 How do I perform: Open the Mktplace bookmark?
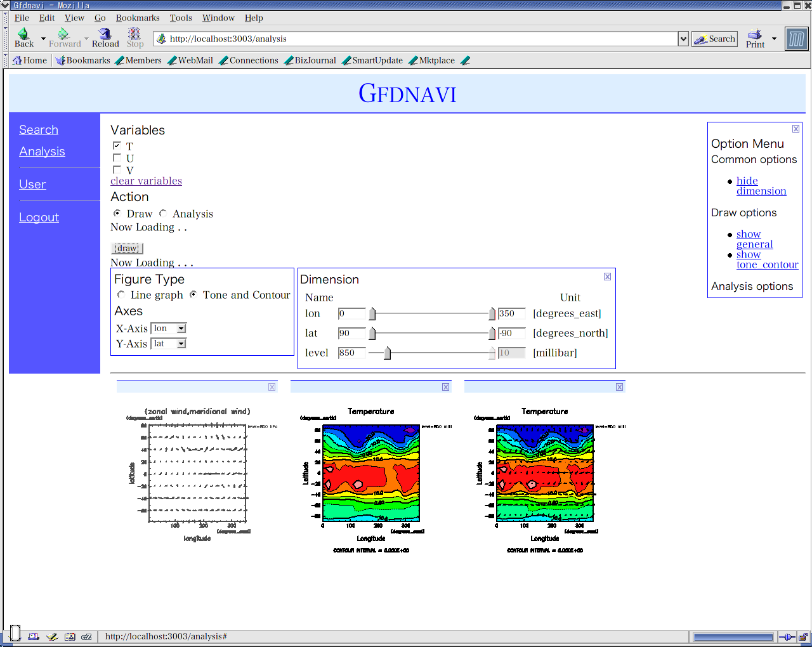point(432,60)
